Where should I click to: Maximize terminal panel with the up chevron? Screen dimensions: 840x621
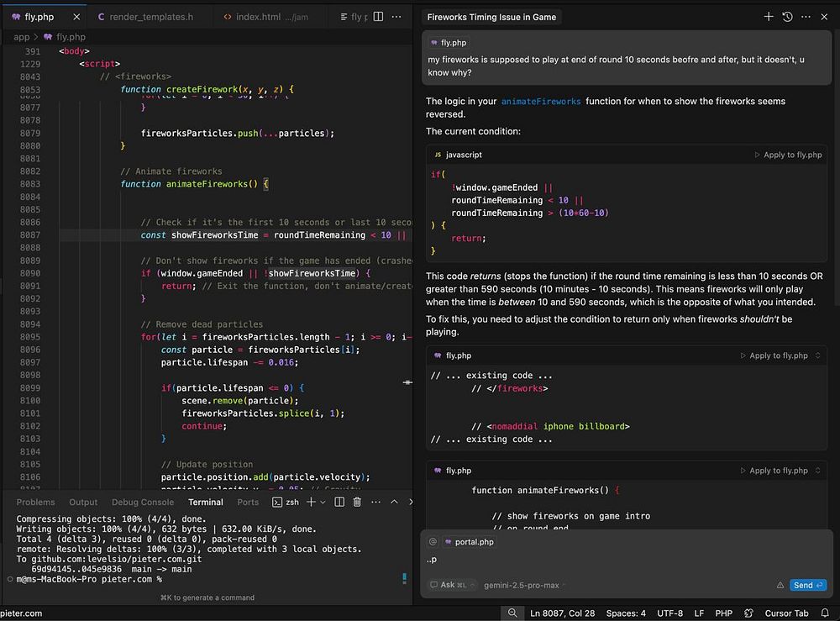coord(395,502)
